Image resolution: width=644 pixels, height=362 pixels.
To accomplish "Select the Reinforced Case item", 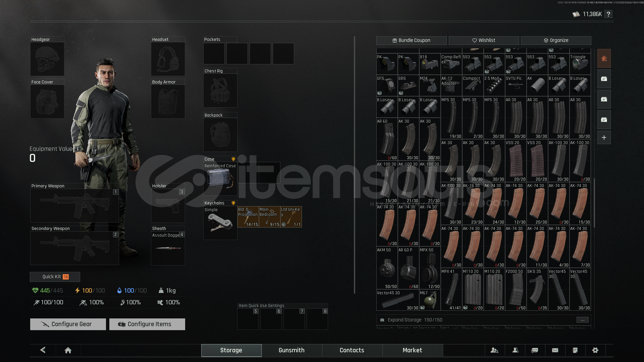I will click(220, 179).
